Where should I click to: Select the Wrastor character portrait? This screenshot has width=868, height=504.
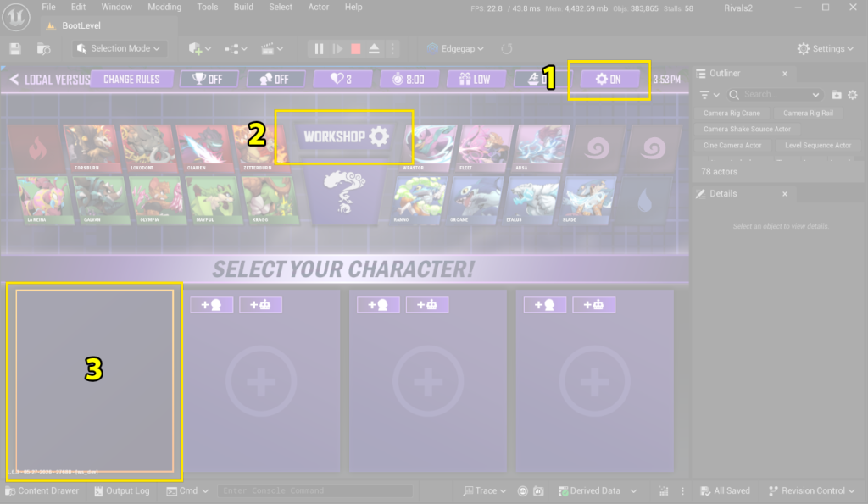pyautogui.click(x=430, y=148)
